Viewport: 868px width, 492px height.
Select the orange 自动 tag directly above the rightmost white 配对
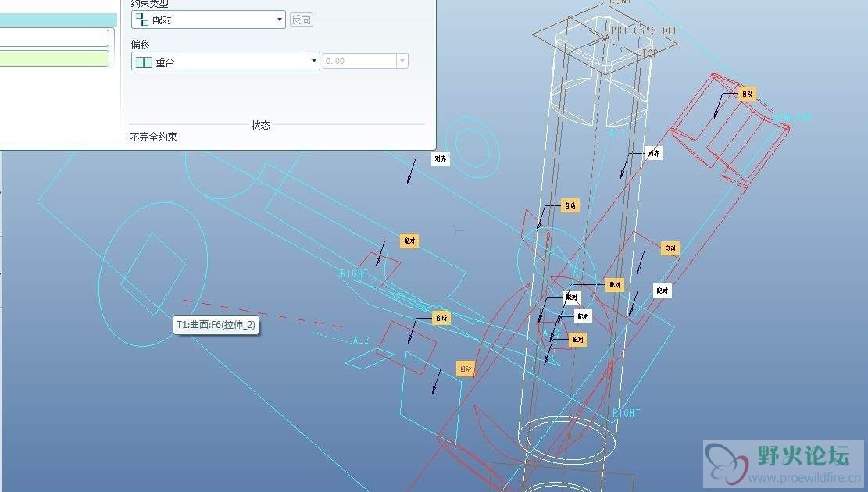pos(670,248)
